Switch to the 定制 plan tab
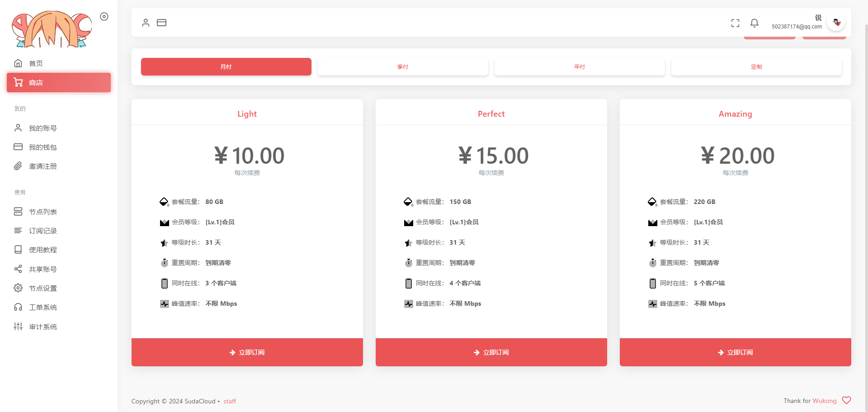This screenshot has height=412, width=868. pos(756,67)
